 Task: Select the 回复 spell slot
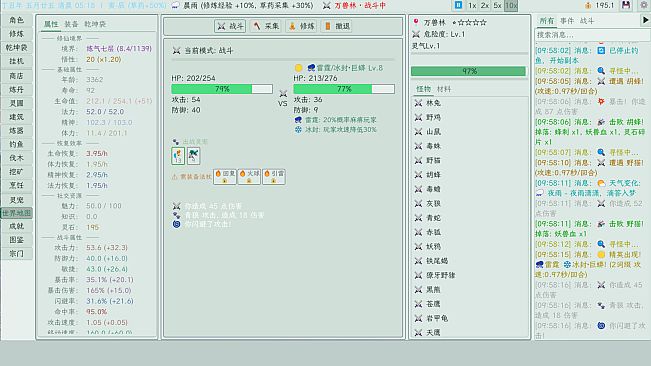coord(225,176)
